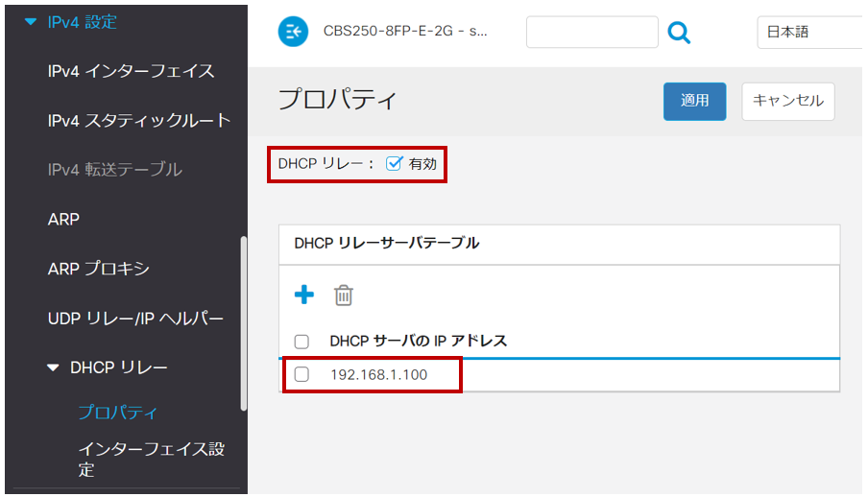868x497 pixels.
Task: Click the magnifier search icon
Action: (679, 33)
